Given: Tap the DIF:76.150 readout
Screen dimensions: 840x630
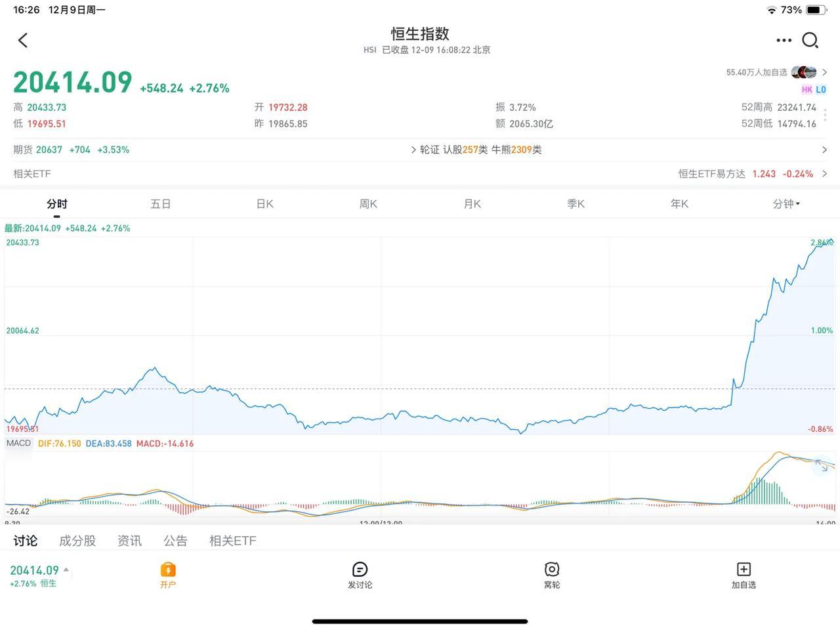Looking at the screenshot, I should pyautogui.click(x=60, y=444).
